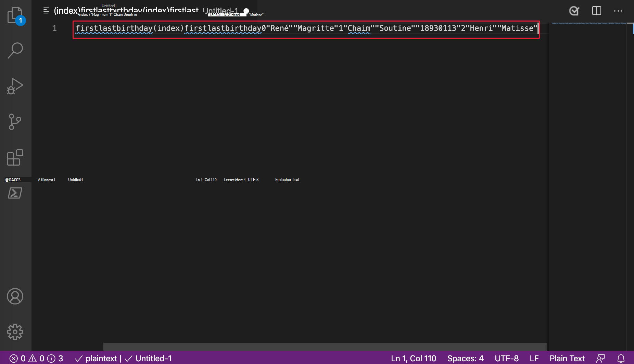Click the feedback icon in status bar
The width and height of the screenshot is (634, 364).
click(x=600, y=359)
